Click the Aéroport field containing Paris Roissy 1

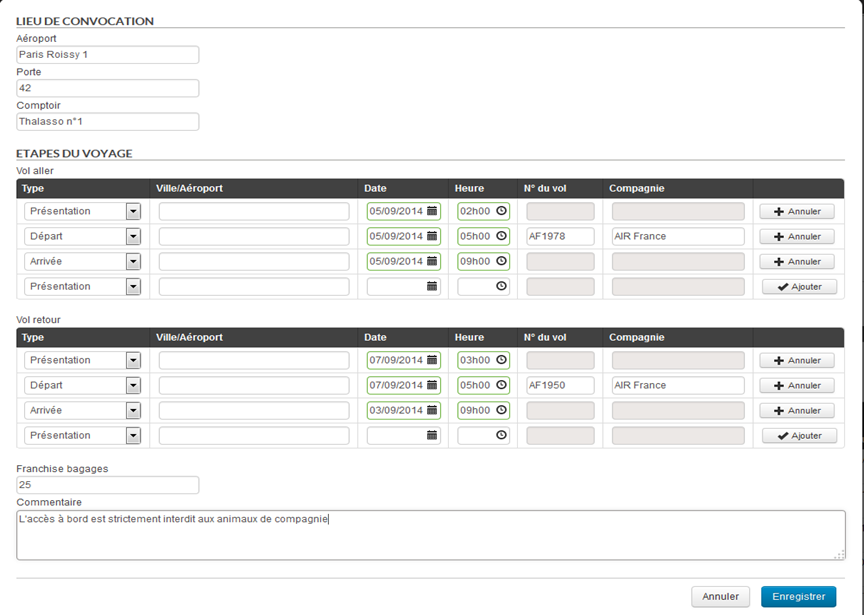pyautogui.click(x=108, y=55)
